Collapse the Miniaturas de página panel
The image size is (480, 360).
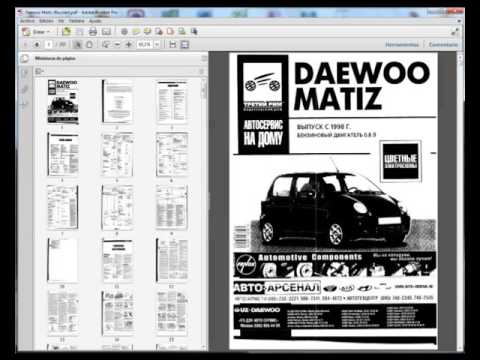pyautogui.click(x=204, y=59)
